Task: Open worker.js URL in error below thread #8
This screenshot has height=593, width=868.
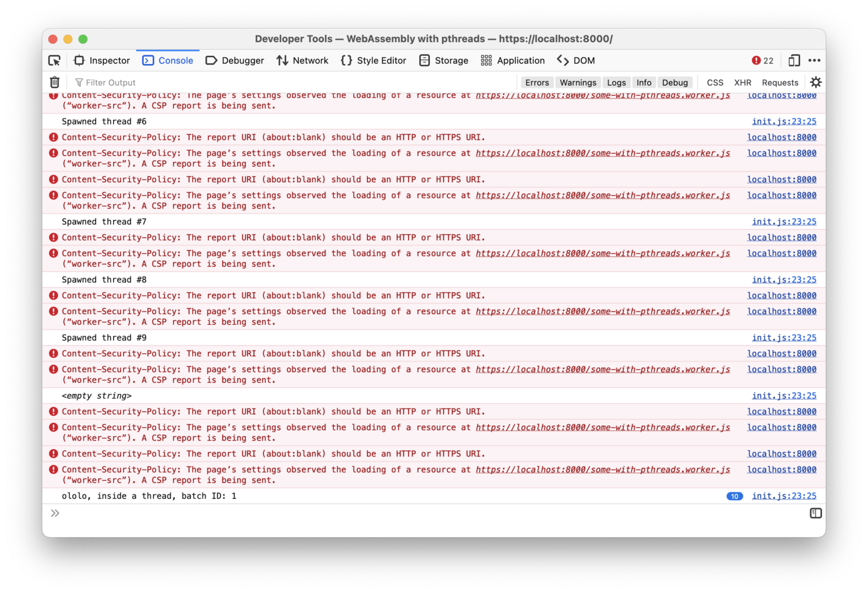Action: coord(603,311)
